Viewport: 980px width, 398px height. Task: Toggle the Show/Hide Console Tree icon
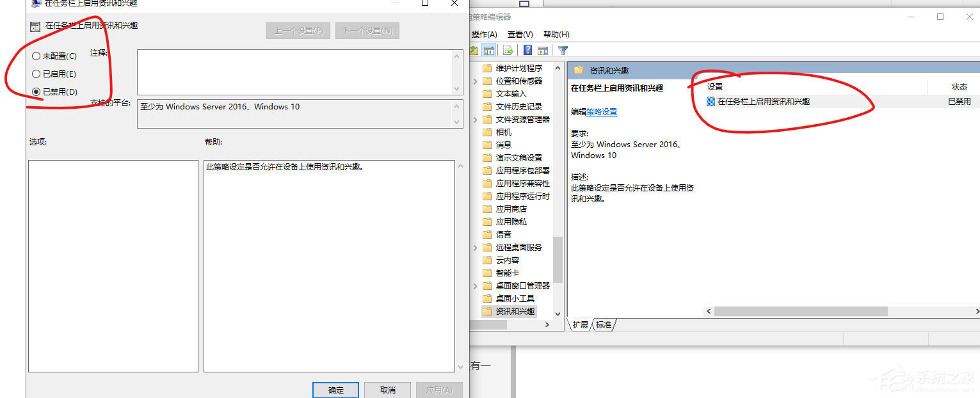click(488, 50)
